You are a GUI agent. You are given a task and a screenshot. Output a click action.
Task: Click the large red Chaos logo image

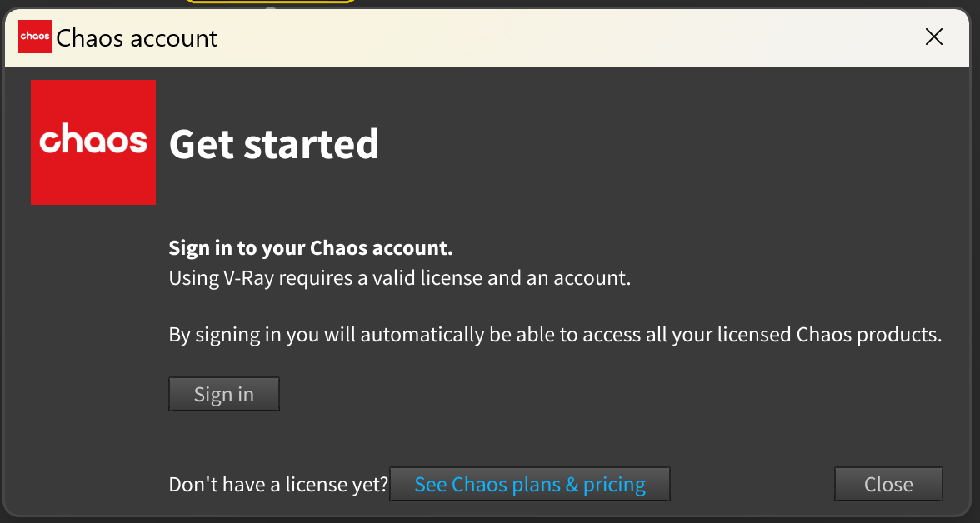coord(93,142)
